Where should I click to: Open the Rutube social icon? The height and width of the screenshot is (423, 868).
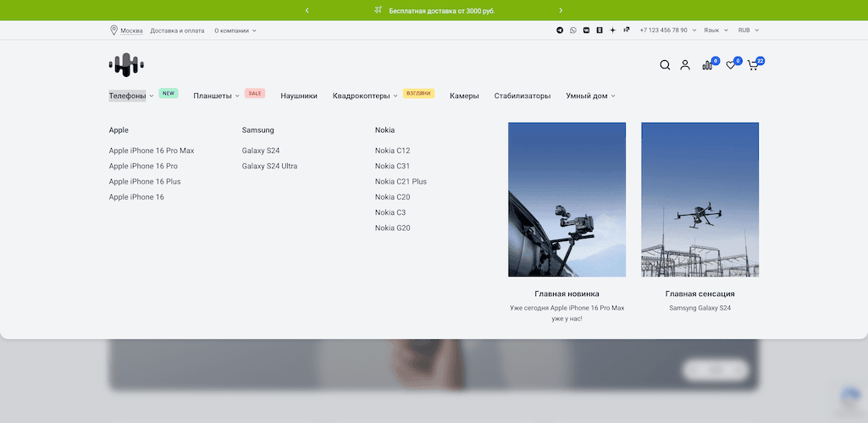[626, 30]
